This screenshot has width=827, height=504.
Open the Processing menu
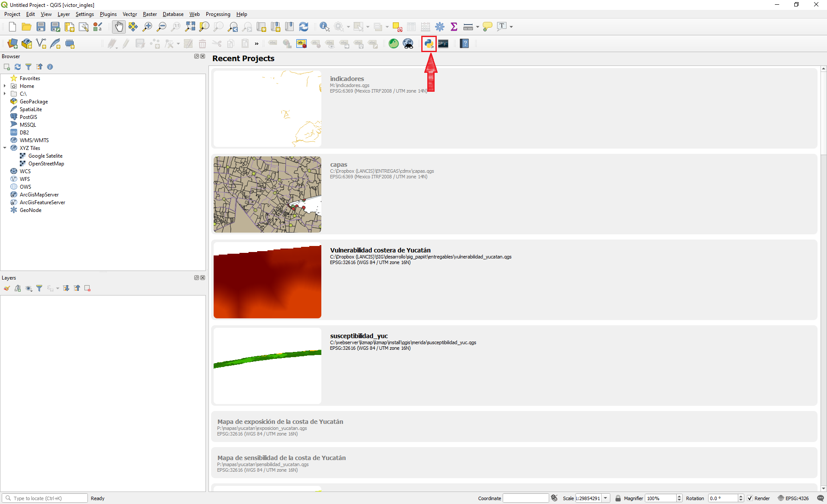tap(218, 14)
